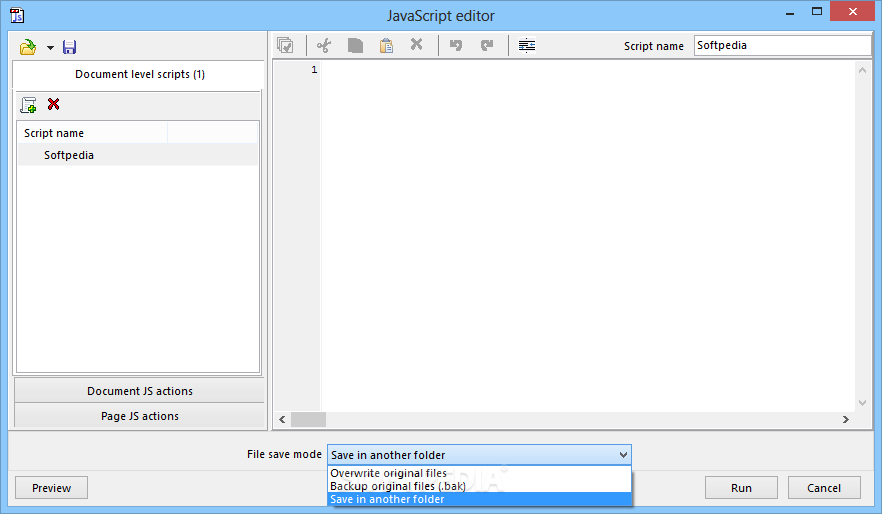Open script file with folder icon
Image resolution: width=882 pixels, height=514 pixels.
(28, 47)
